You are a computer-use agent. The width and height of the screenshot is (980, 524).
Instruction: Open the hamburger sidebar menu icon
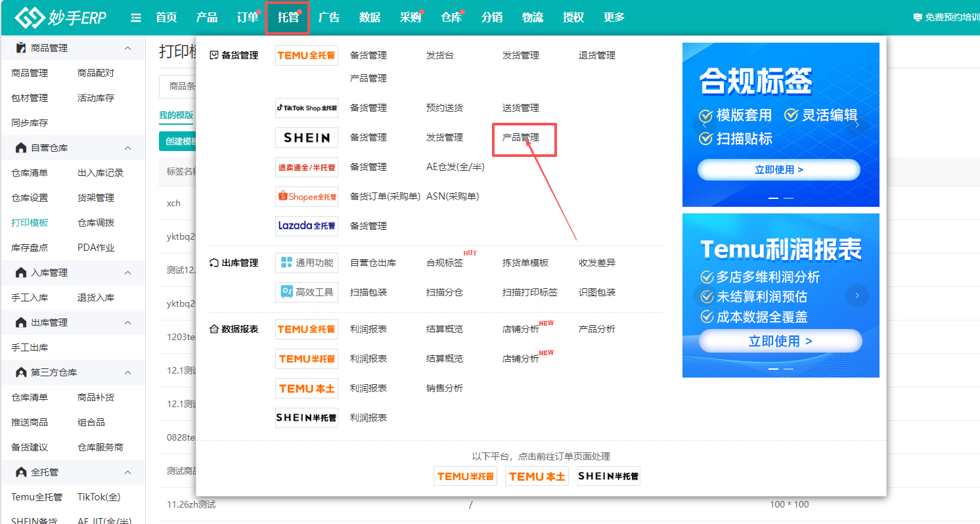point(135,17)
